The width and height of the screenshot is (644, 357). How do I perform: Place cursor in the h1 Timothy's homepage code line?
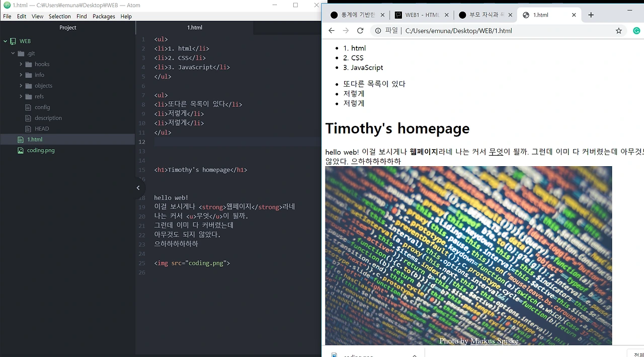click(201, 170)
